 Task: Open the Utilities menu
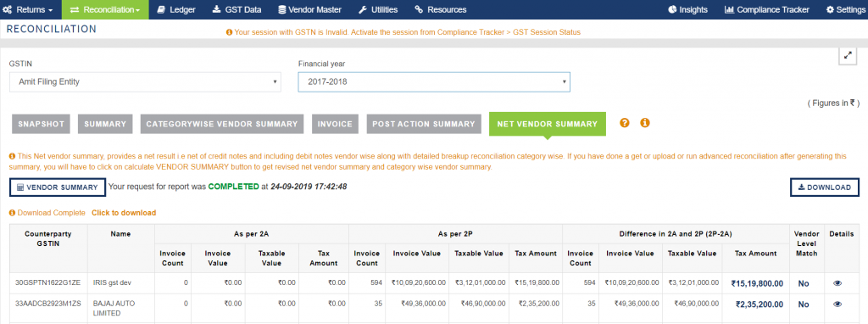click(377, 9)
